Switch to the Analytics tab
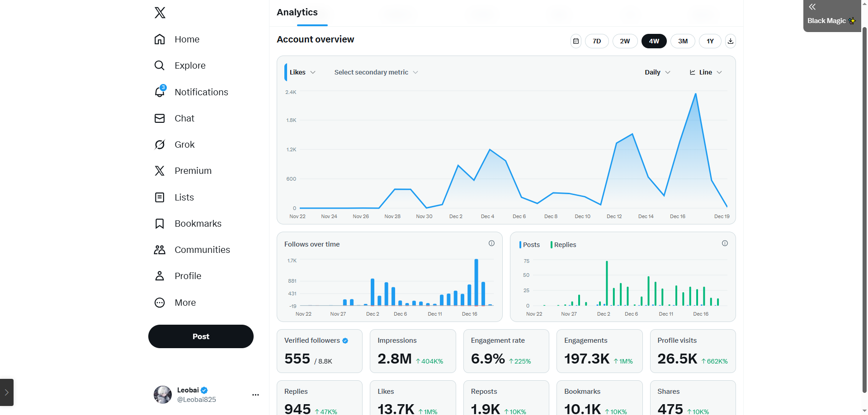The height and width of the screenshot is (415, 868). 297,12
